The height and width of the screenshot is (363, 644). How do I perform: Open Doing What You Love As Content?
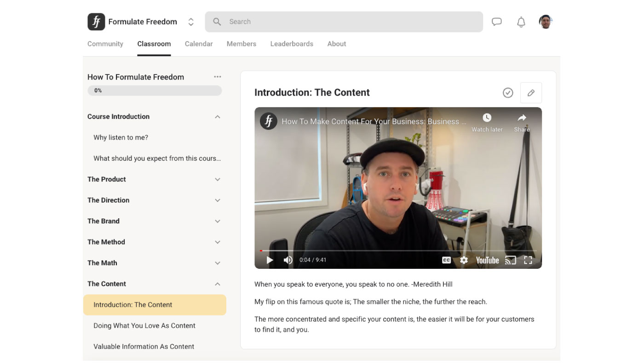click(x=144, y=326)
